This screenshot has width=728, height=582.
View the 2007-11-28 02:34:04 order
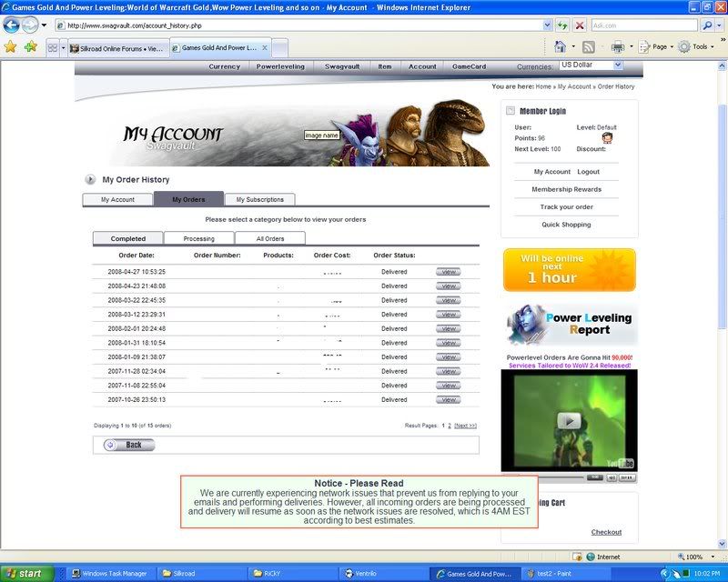[x=448, y=371]
